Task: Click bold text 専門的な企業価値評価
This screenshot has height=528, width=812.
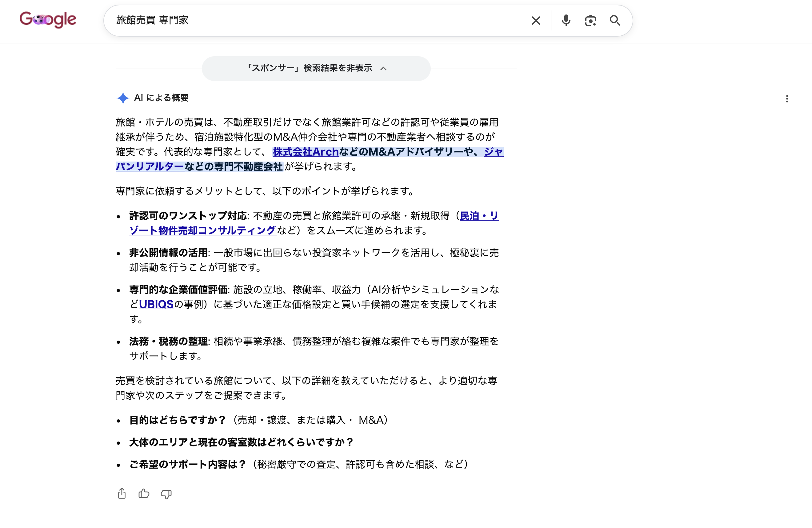Action: [178, 290]
